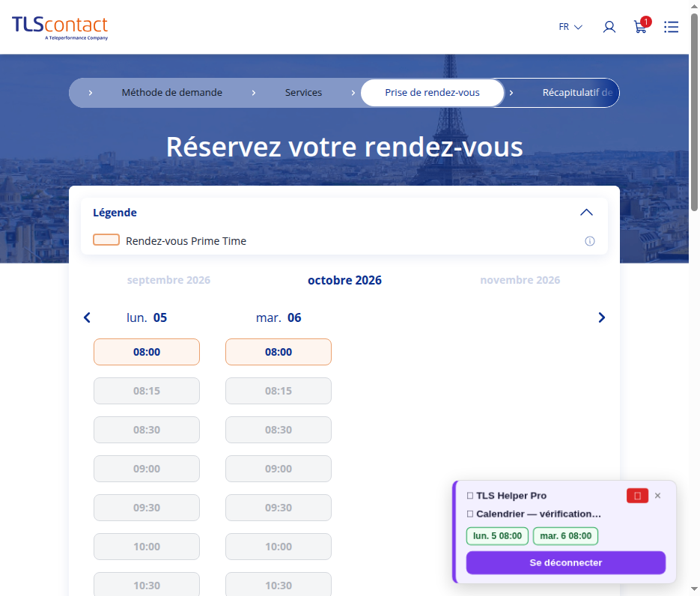This screenshot has height=596, width=700.
Task: Click 09:00 slot on lun. 05
Action: click(147, 469)
